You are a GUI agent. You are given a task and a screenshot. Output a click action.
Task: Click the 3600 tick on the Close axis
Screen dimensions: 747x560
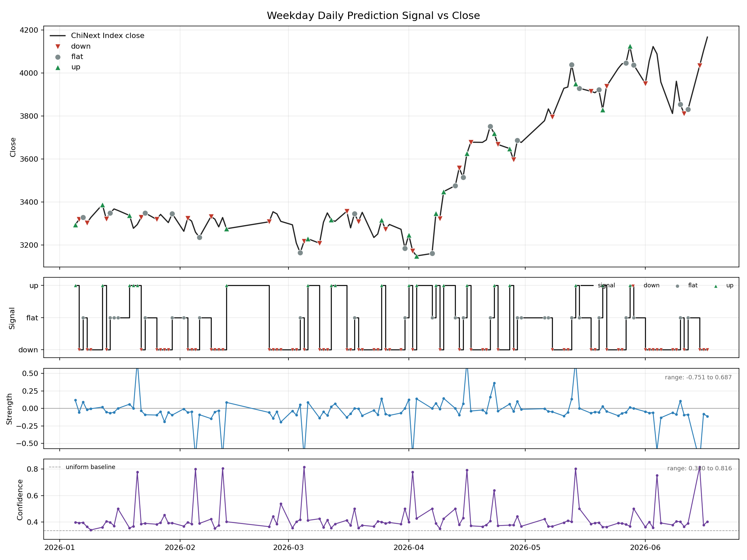[x=29, y=159]
